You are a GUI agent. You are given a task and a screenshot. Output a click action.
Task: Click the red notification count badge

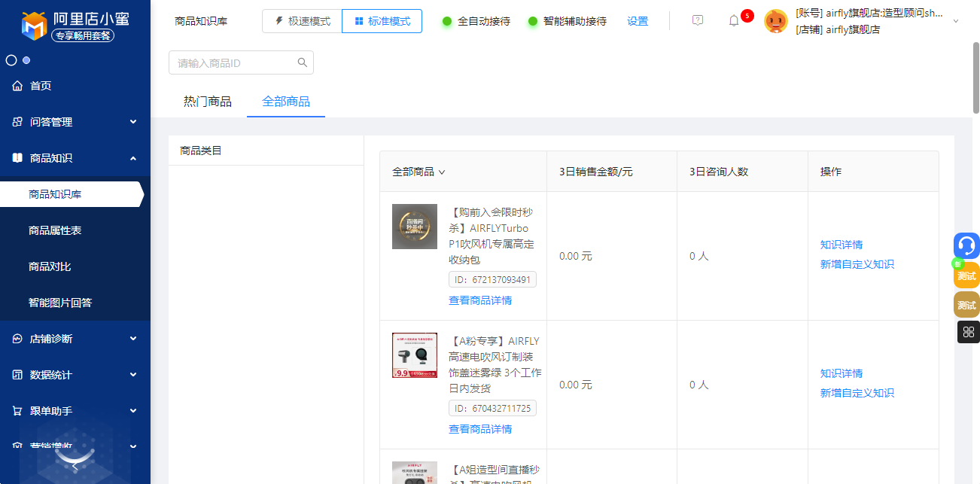tap(747, 15)
